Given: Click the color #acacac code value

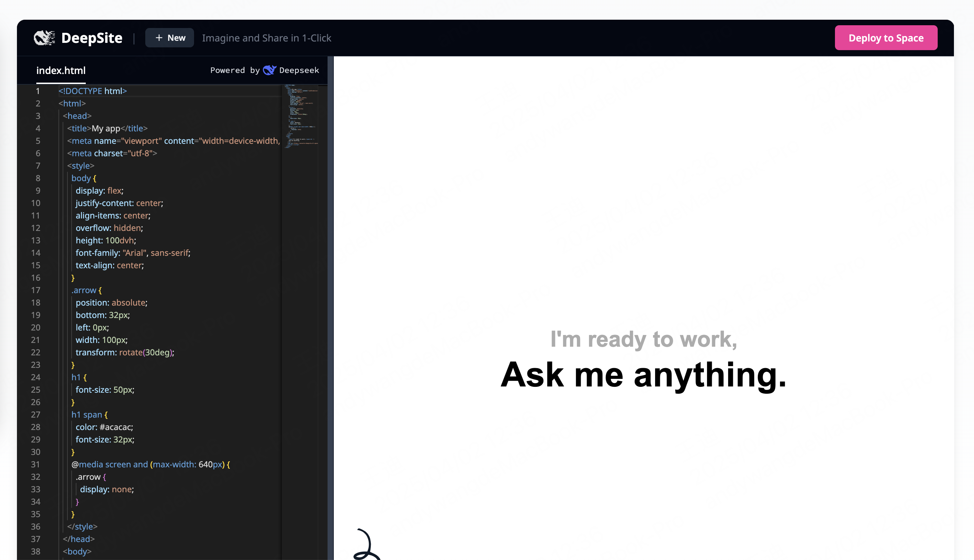Looking at the screenshot, I should click(116, 427).
